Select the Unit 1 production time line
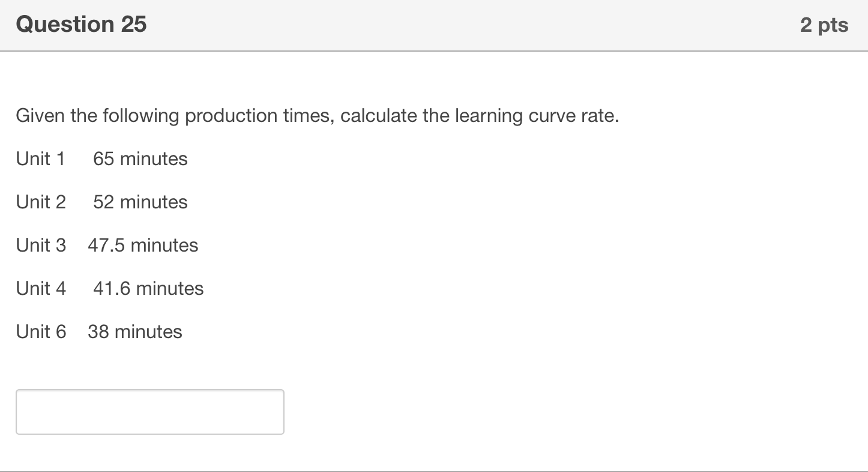This screenshot has width=868, height=472. tap(102, 159)
